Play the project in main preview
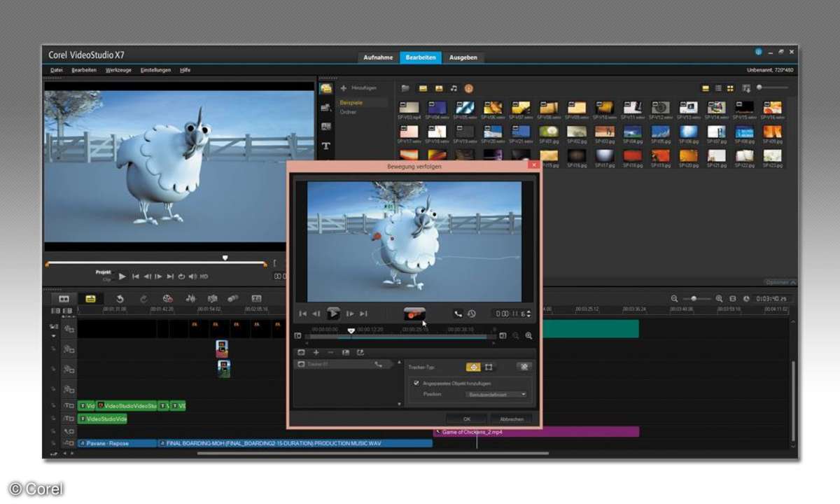840x504 pixels. click(x=122, y=276)
